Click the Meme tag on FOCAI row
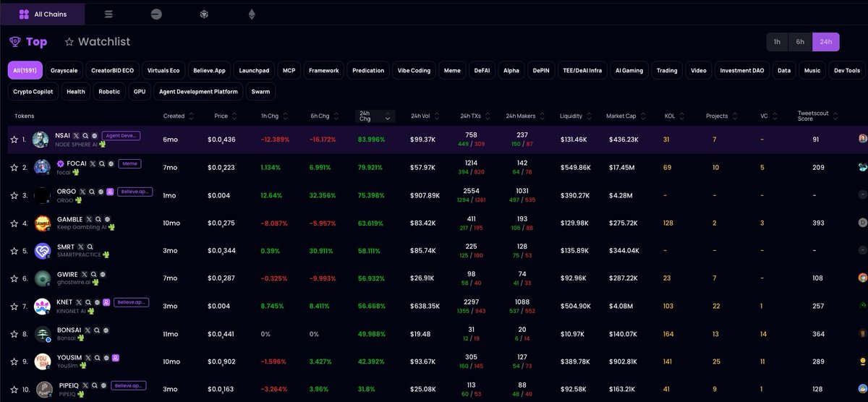This screenshot has width=868, height=402. [x=129, y=163]
